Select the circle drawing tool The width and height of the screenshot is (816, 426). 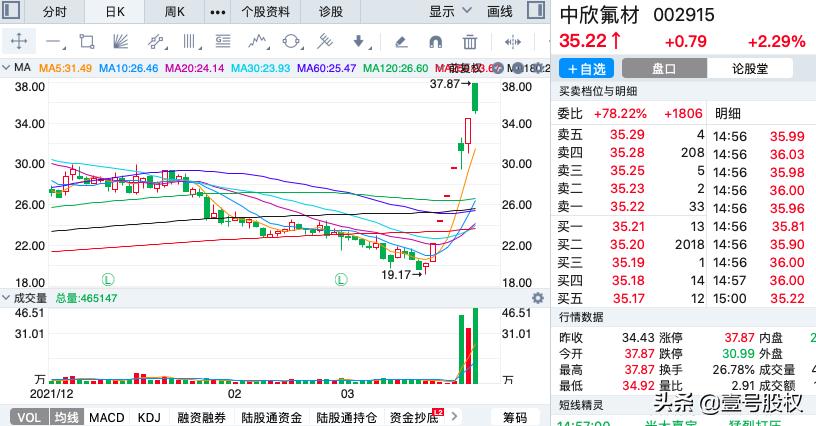(x=291, y=42)
